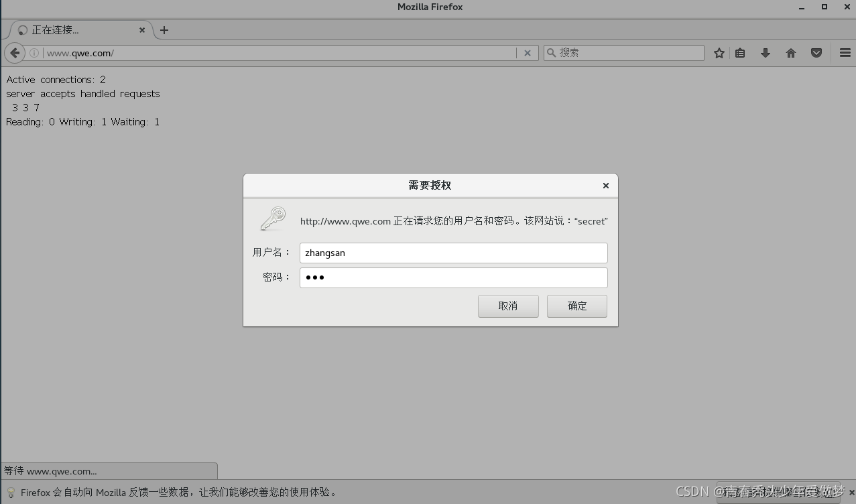View site information icon beside the URL

tap(33, 52)
